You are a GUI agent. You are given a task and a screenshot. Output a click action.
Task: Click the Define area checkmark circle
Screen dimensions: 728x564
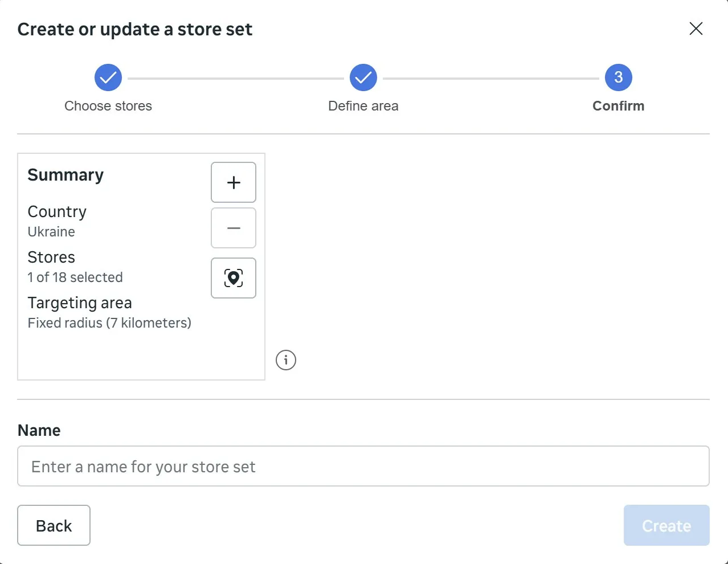[x=363, y=77]
